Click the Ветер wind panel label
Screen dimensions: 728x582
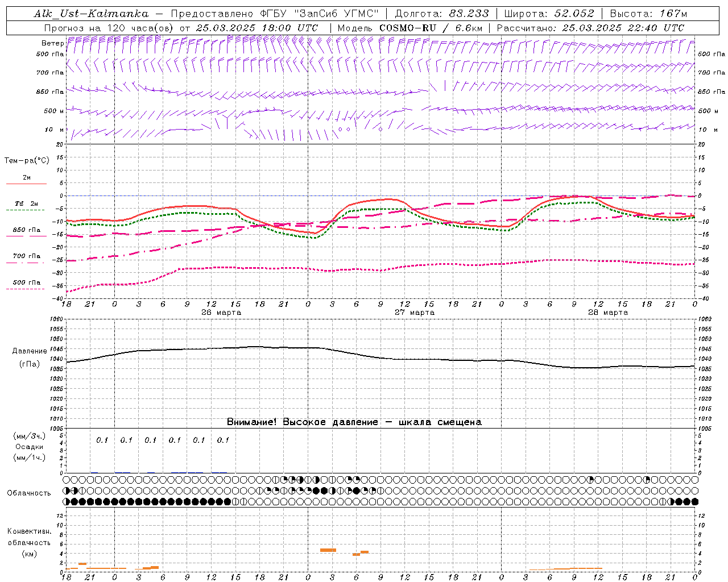pos(52,43)
